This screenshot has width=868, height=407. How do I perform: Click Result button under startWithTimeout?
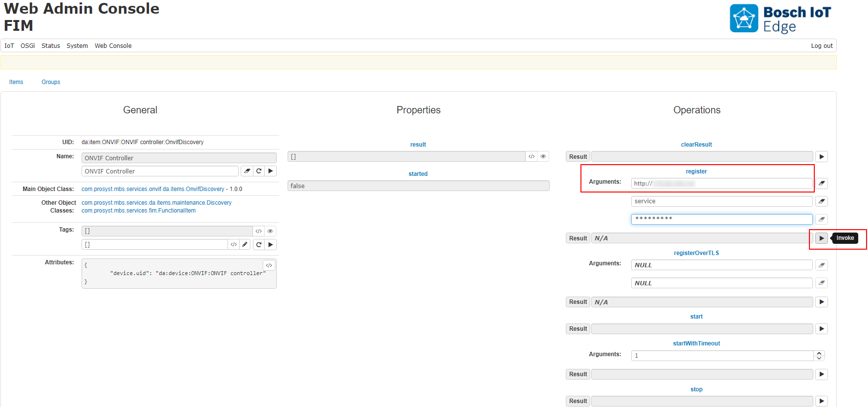[578, 374]
